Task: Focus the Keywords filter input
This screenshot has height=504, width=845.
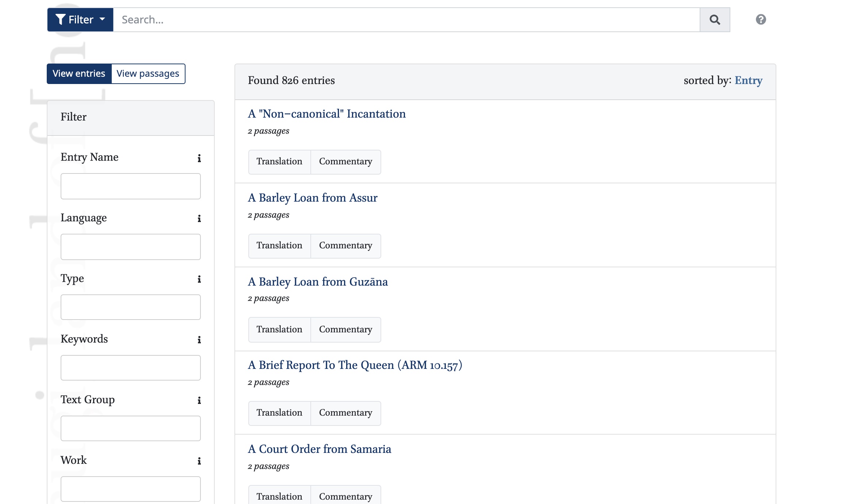Action: tap(131, 368)
